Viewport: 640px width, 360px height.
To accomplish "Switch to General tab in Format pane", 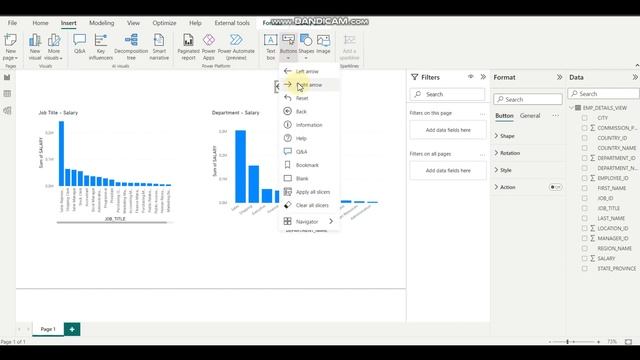I will 530,116.
